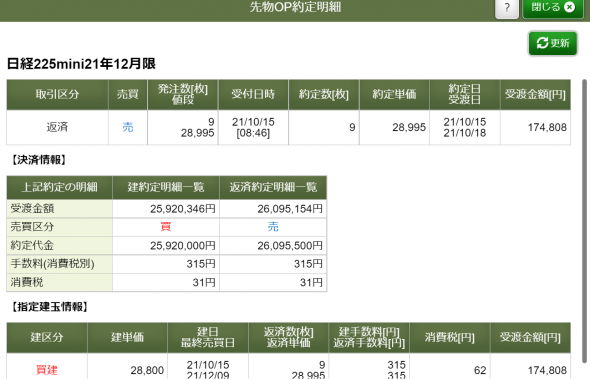Click the 返済 cell in first row
This screenshot has width=590, height=380.
[x=57, y=127]
